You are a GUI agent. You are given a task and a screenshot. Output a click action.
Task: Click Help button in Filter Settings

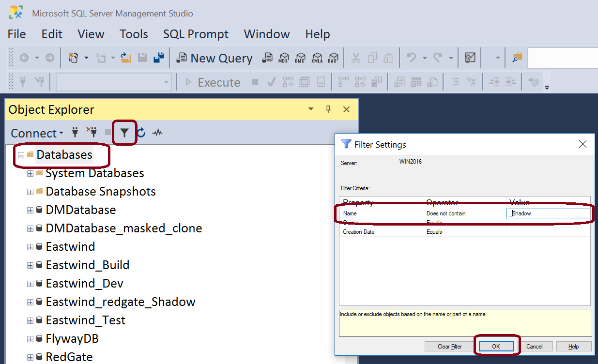[574, 347]
